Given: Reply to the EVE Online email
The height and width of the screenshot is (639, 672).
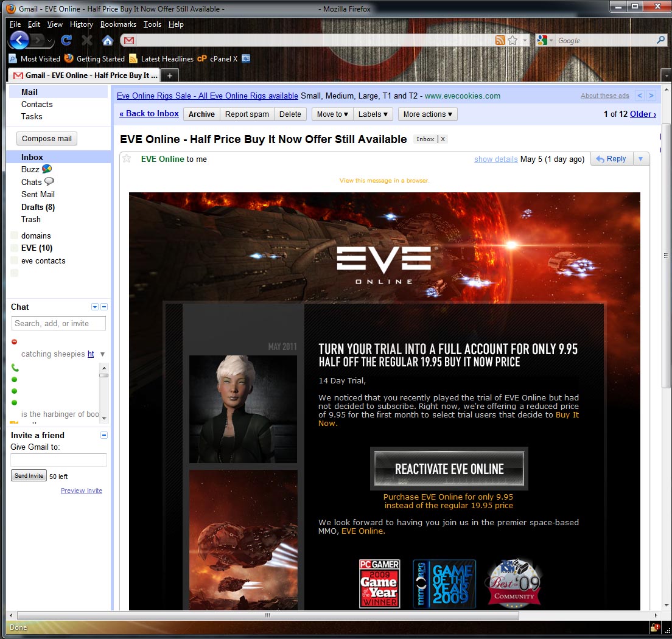Looking at the screenshot, I should coord(612,159).
